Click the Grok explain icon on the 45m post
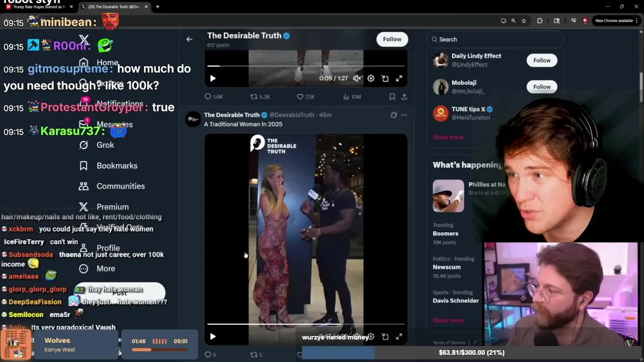This screenshot has height=362, width=644. click(x=394, y=115)
